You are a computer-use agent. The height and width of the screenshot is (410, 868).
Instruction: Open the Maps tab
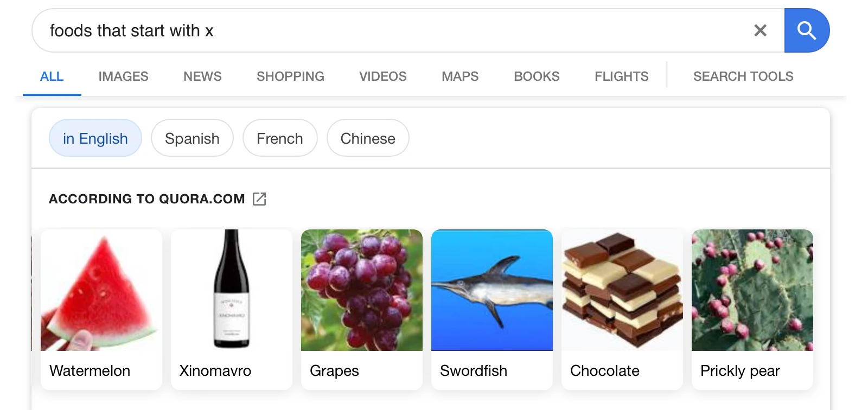pyautogui.click(x=460, y=76)
